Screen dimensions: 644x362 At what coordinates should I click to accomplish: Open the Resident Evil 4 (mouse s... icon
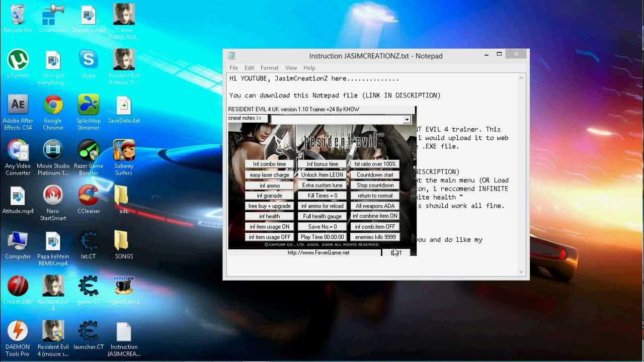point(53,339)
